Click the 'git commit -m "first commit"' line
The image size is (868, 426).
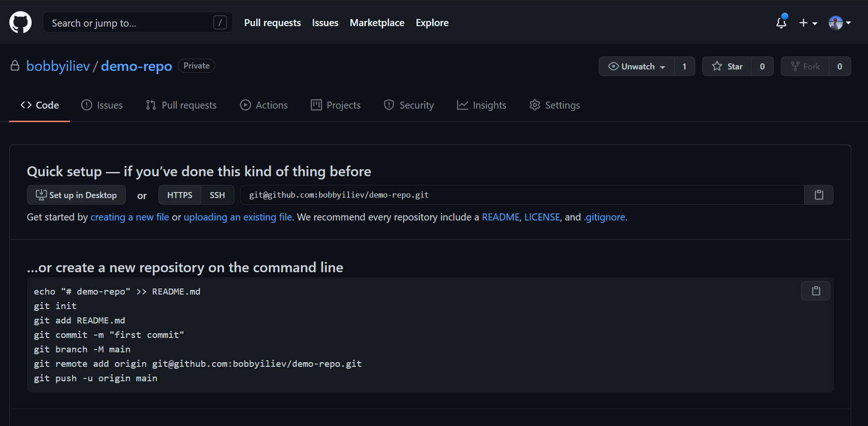pyautogui.click(x=109, y=335)
